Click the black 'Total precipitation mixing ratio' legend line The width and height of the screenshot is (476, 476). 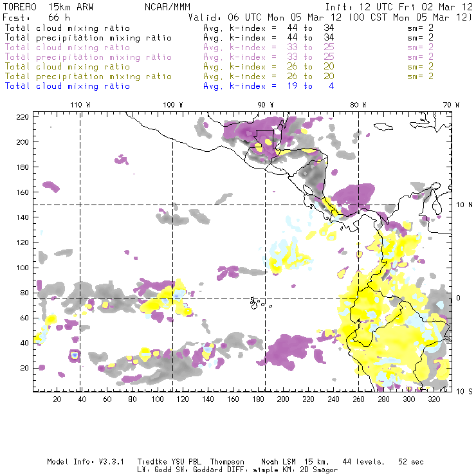88,38
